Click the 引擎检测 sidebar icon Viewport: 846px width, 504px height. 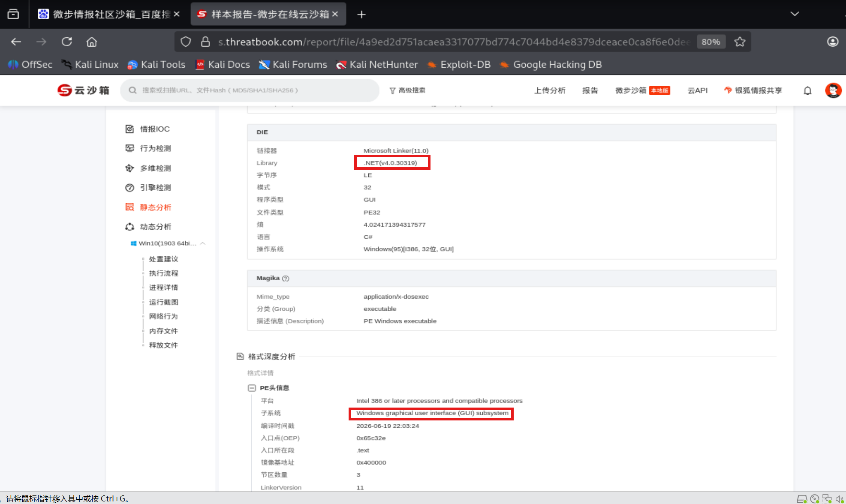coord(129,188)
